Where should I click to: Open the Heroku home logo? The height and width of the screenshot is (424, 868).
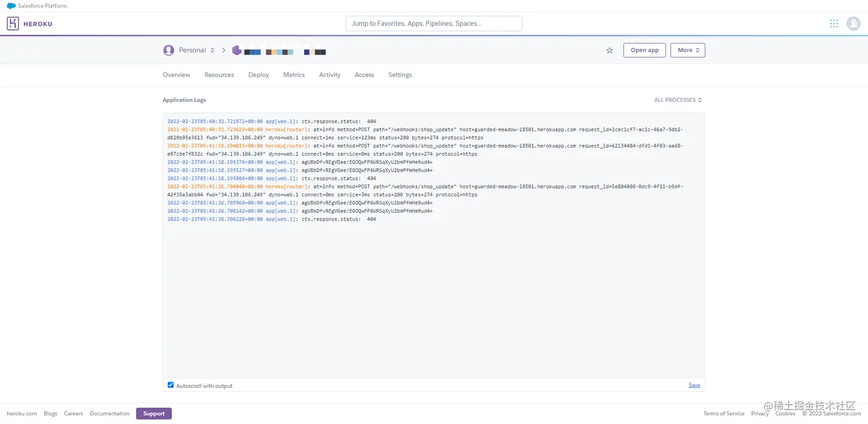13,24
